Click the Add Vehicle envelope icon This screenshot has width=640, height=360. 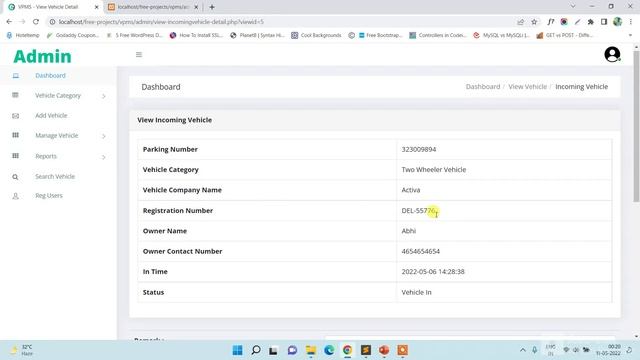(x=16, y=116)
